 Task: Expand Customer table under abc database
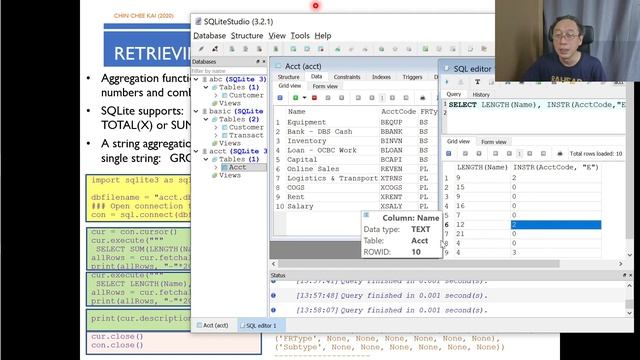click(216, 96)
